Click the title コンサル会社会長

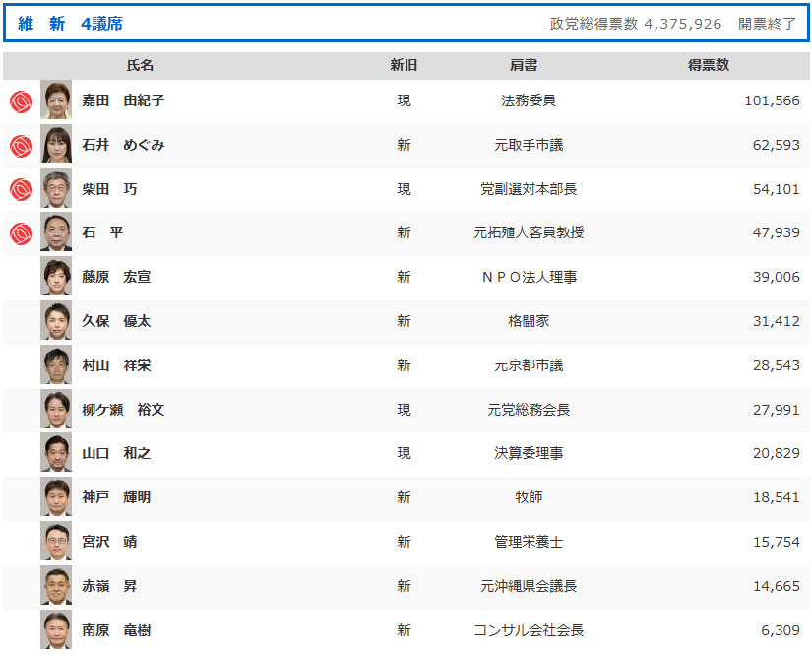(x=529, y=630)
